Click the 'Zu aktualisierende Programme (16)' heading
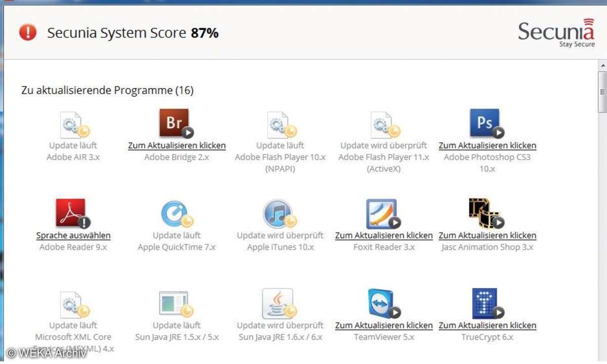The width and height of the screenshot is (607, 364). [107, 90]
